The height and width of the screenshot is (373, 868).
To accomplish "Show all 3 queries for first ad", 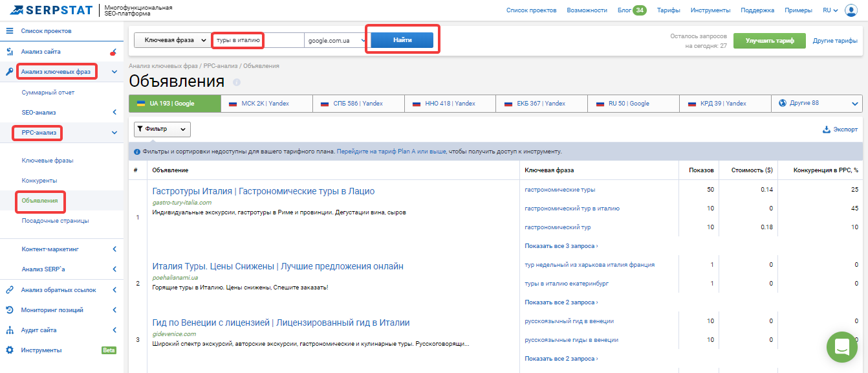I will click(561, 246).
